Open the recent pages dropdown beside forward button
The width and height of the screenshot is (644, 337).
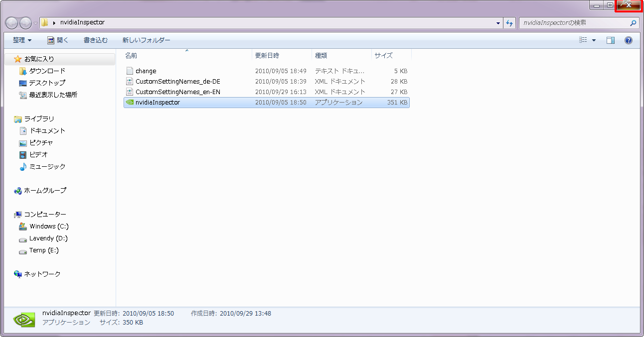click(35, 23)
